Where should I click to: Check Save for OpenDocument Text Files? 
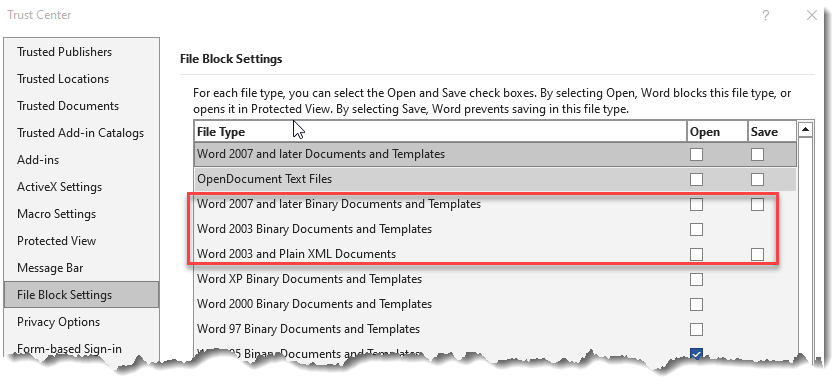point(757,179)
